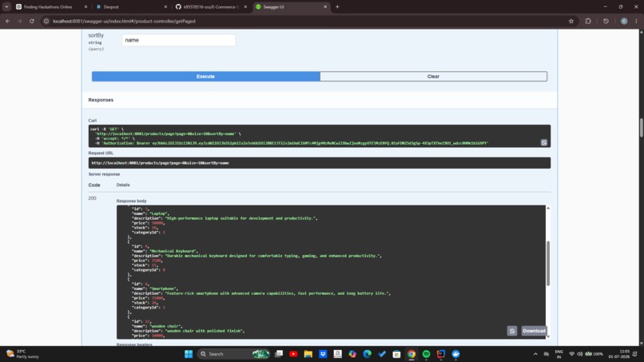Open the clock and date panel
Viewport: 644px width, 362px height.
coord(619,354)
